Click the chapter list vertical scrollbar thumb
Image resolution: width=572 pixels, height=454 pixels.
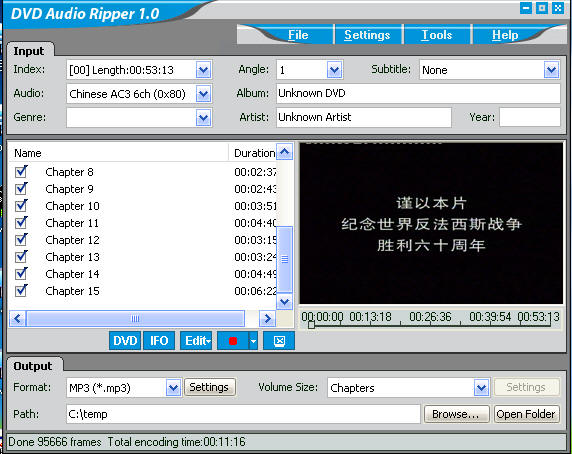pos(285,259)
